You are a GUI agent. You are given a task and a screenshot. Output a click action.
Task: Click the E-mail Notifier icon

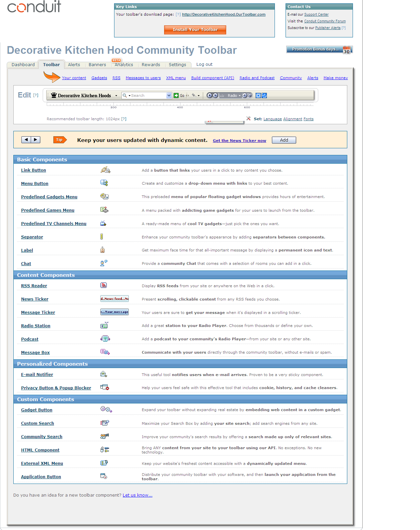click(x=104, y=374)
